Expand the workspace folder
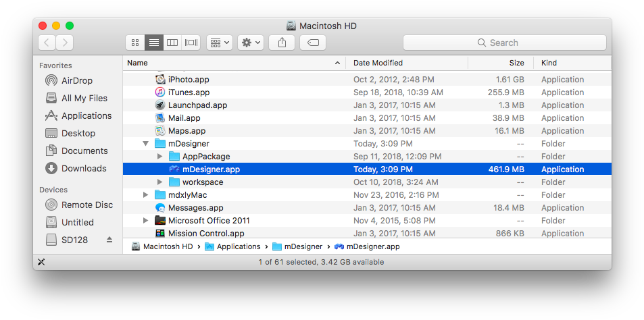 pyautogui.click(x=159, y=182)
